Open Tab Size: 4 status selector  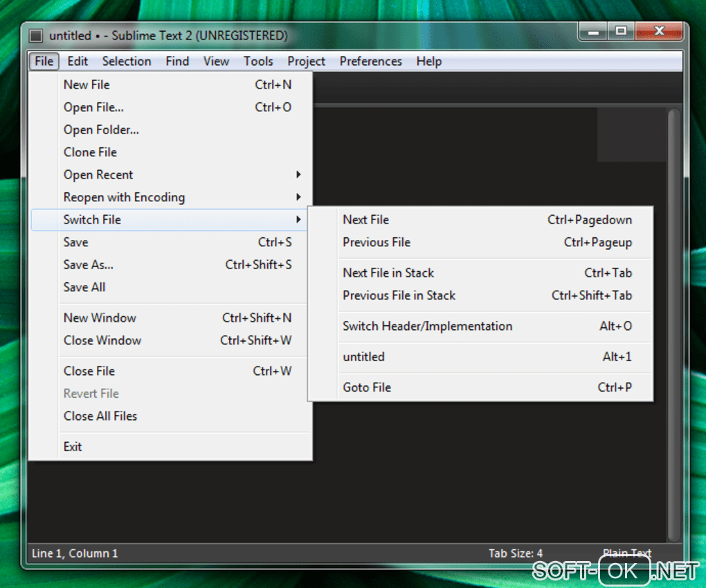[x=516, y=553]
